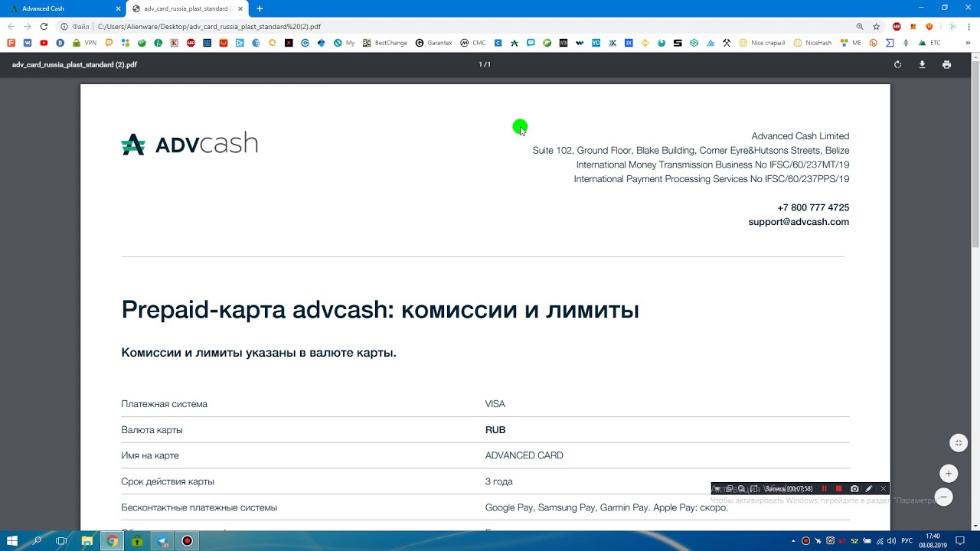Click the ADVANCED CARD value
This screenshot has width=980, height=551.
click(x=524, y=455)
